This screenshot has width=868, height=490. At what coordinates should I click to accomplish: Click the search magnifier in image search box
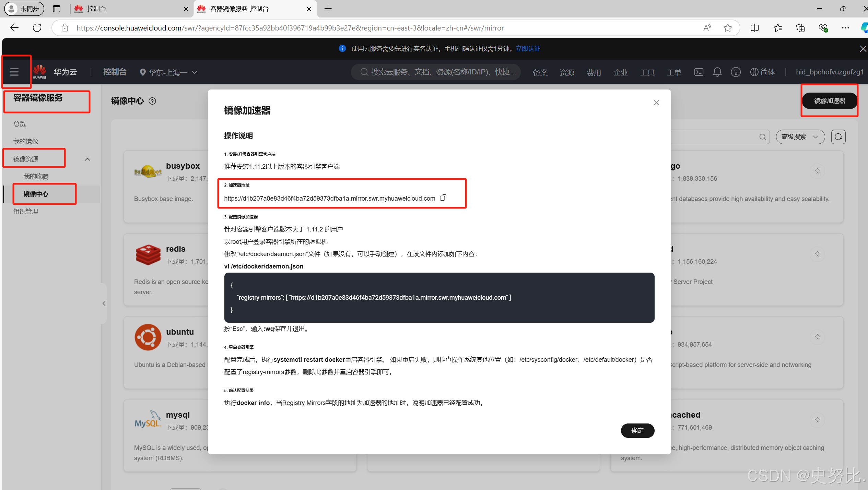click(x=762, y=137)
